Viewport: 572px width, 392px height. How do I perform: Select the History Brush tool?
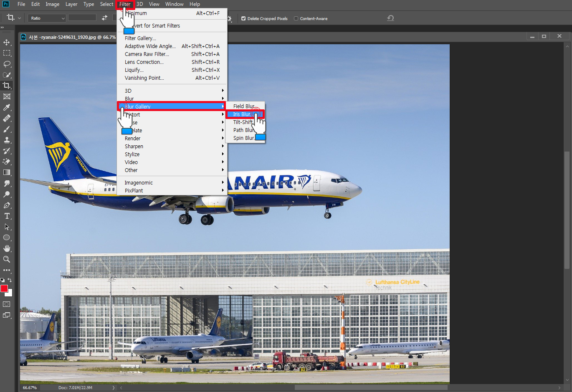click(x=7, y=151)
